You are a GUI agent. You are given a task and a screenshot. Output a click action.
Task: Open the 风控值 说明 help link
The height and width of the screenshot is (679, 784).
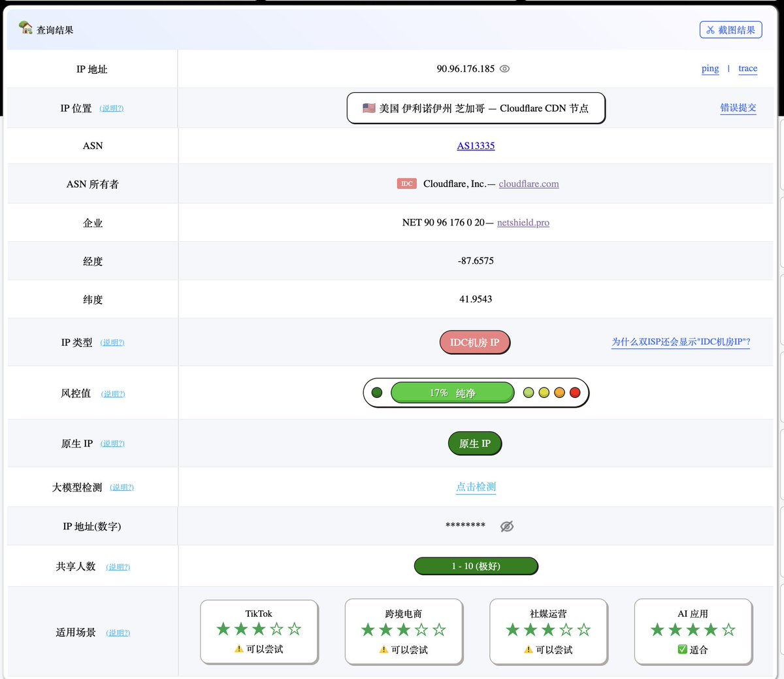coord(113,394)
